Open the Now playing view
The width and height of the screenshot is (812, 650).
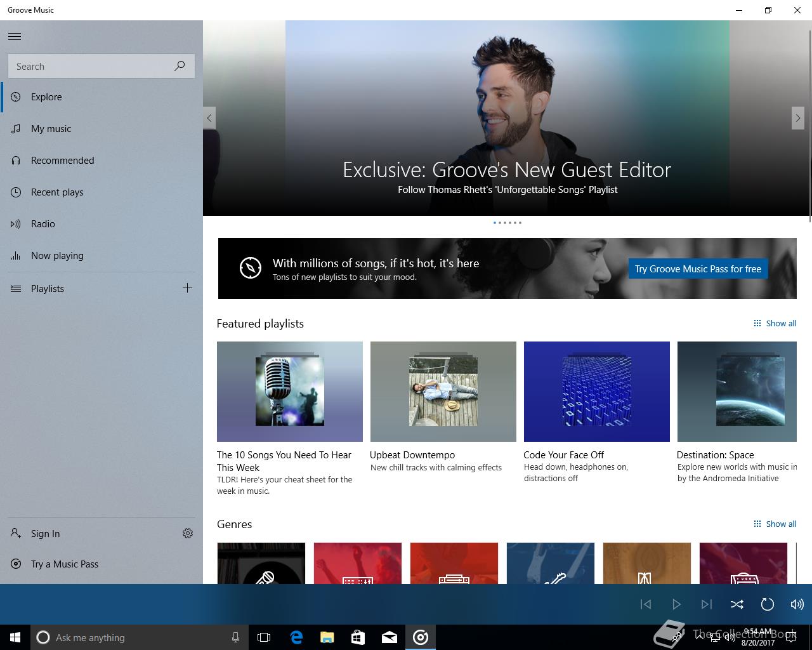[x=101, y=256]
